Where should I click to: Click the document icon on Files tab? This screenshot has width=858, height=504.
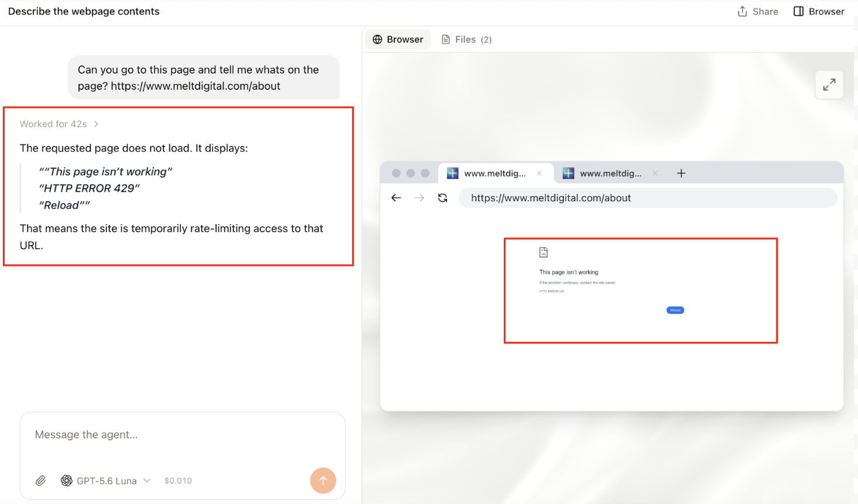[446, 40]
